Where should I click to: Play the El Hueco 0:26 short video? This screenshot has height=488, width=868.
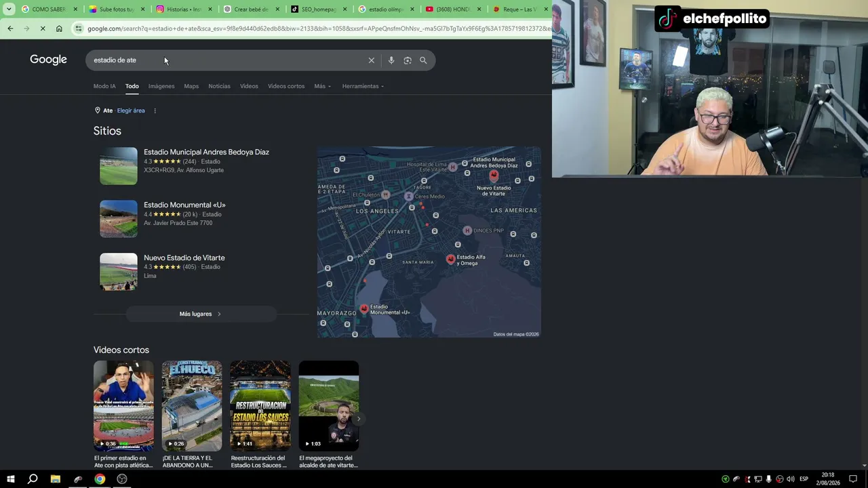pyautogui.click(x=192, y=406)
